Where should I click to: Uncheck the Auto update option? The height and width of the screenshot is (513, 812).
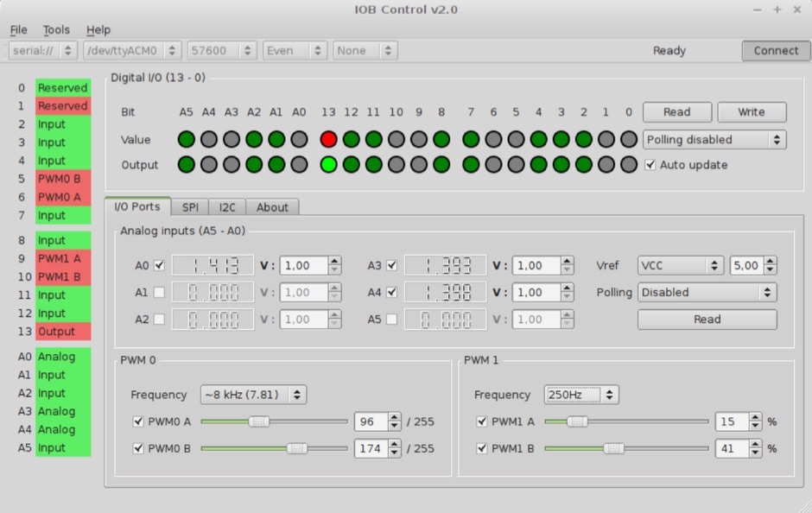(x=650, y=164)
